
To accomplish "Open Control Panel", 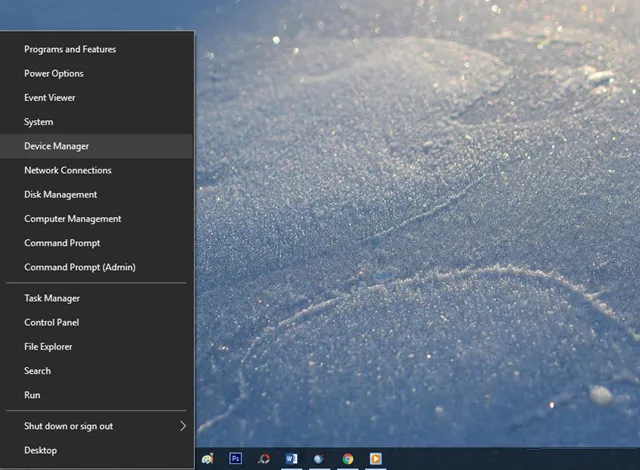I will (97, 322).
